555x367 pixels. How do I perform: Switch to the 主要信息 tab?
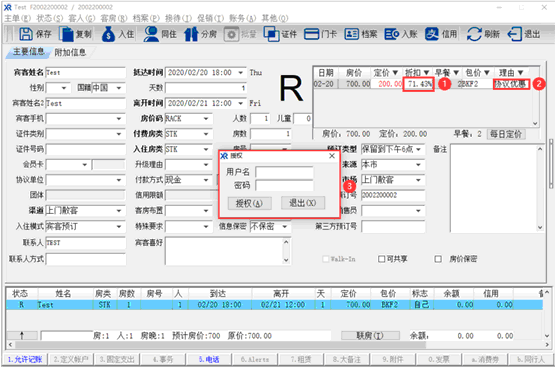[x=28, y=52]
